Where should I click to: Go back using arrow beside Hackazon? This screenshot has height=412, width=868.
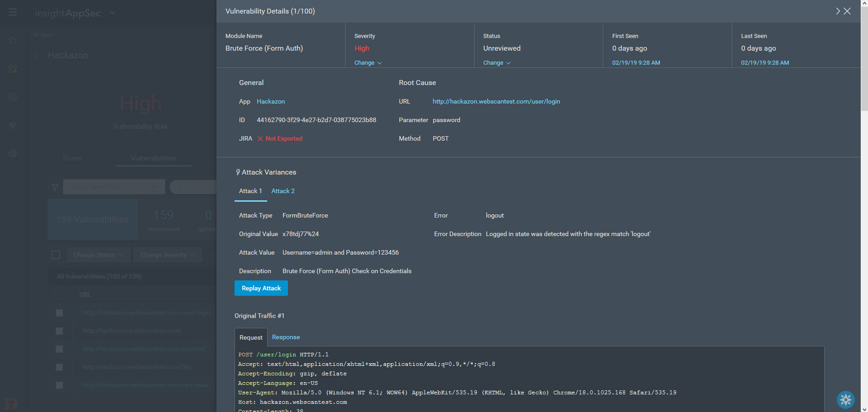click(35, 55)
